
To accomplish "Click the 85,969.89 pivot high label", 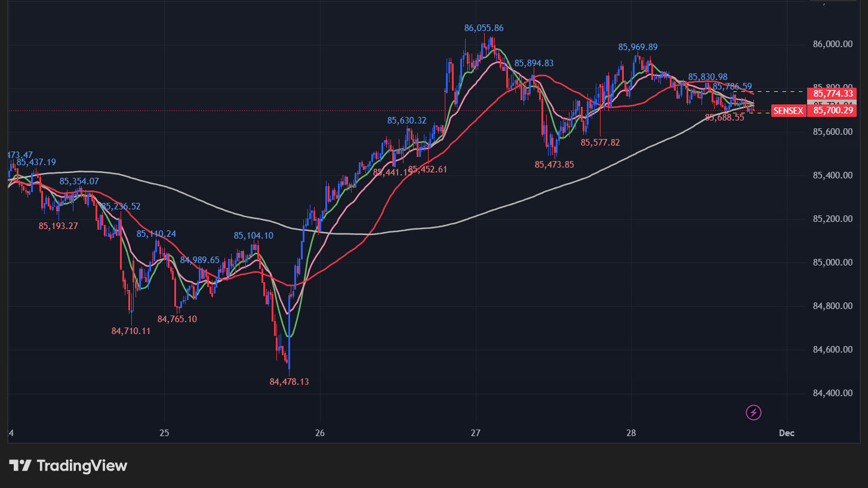I will [x=638, y=47].
